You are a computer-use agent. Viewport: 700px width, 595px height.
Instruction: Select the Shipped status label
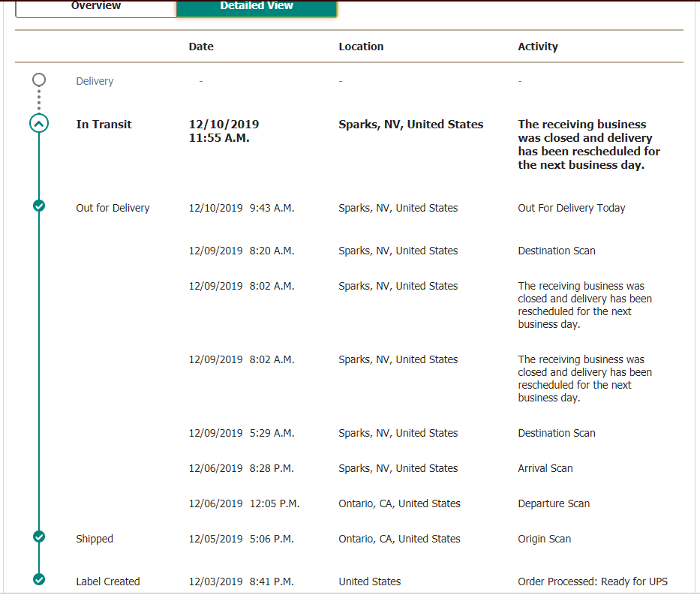pyautogui.click(x=95, y=539)
